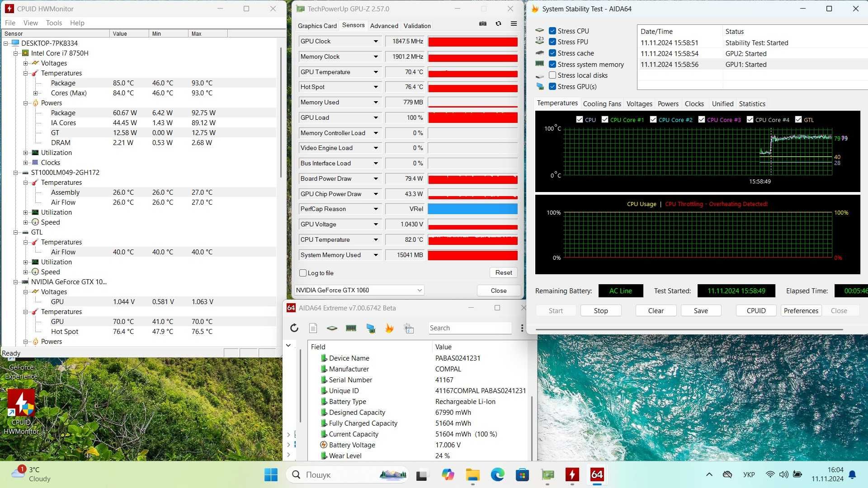This screenshot has height=488, width=868.
Task: Open the GPU-Z hamburger menu
Action: click(514, 24)
